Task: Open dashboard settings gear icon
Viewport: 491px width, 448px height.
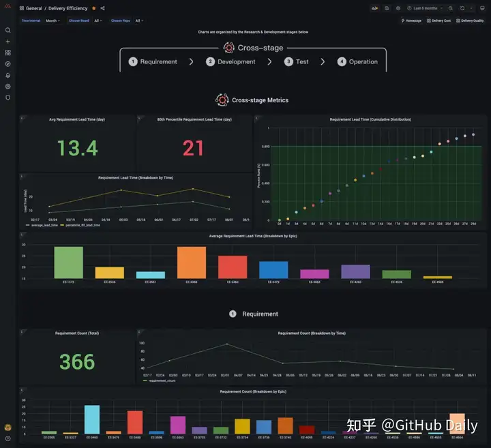Action: (398, 8)
